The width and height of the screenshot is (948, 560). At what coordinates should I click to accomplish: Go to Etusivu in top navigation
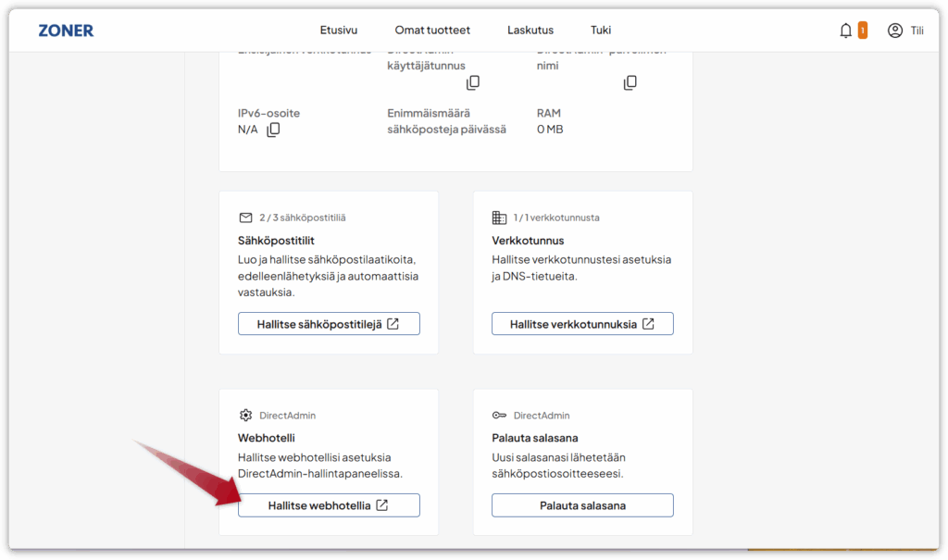339,31
